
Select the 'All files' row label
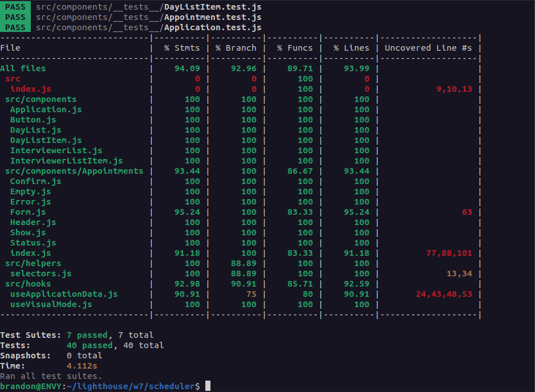point(23,68)
